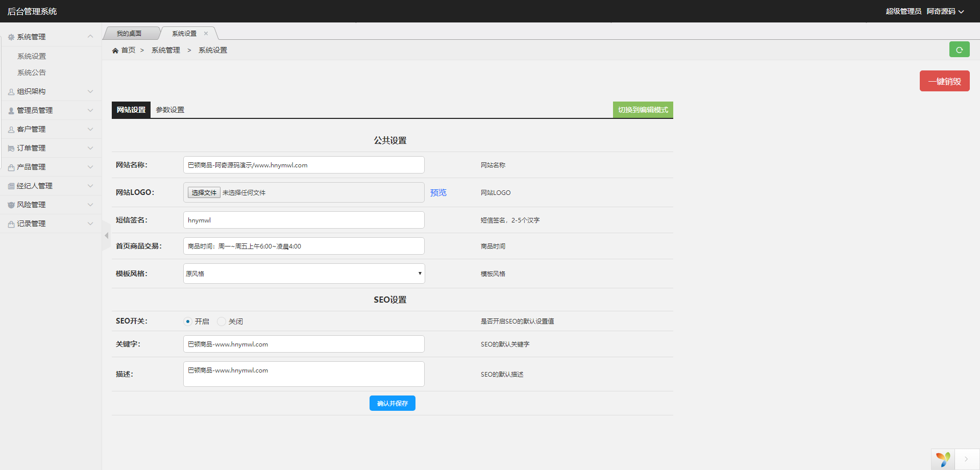Expand the 产品管理 sidebar menu
The width and height of the screenshot is (980, 470).
[x=50, y=167]
